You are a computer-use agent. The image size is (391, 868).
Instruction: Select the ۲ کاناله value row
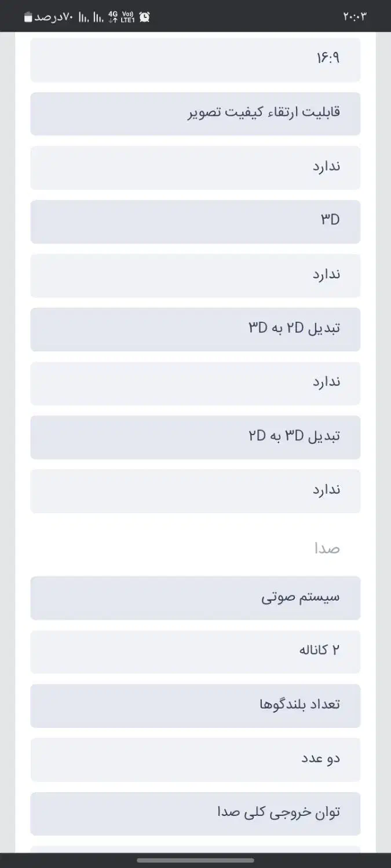click(x=195, y=652)
